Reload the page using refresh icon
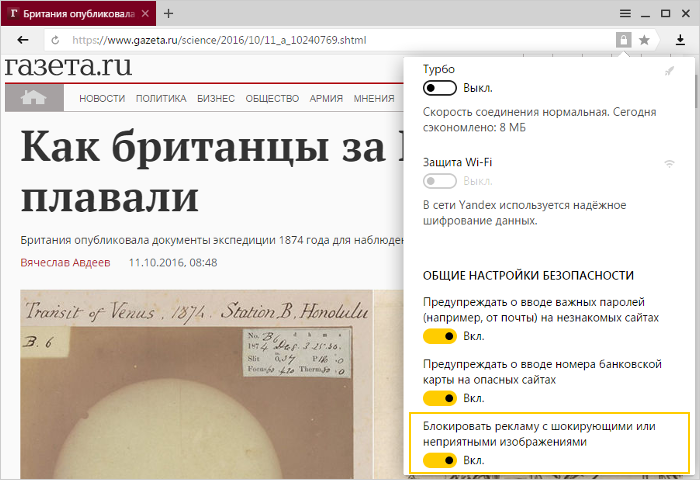 click(55, 40)
